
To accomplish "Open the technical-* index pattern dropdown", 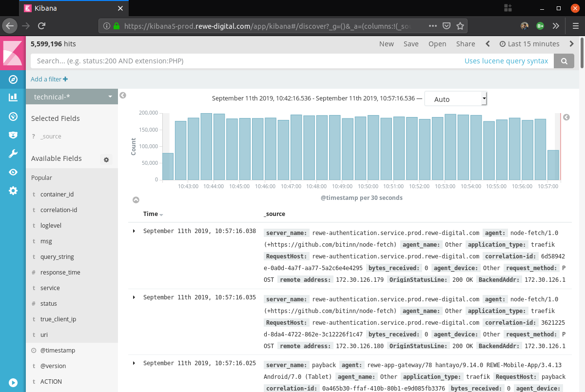I will [x=72, y=97].
